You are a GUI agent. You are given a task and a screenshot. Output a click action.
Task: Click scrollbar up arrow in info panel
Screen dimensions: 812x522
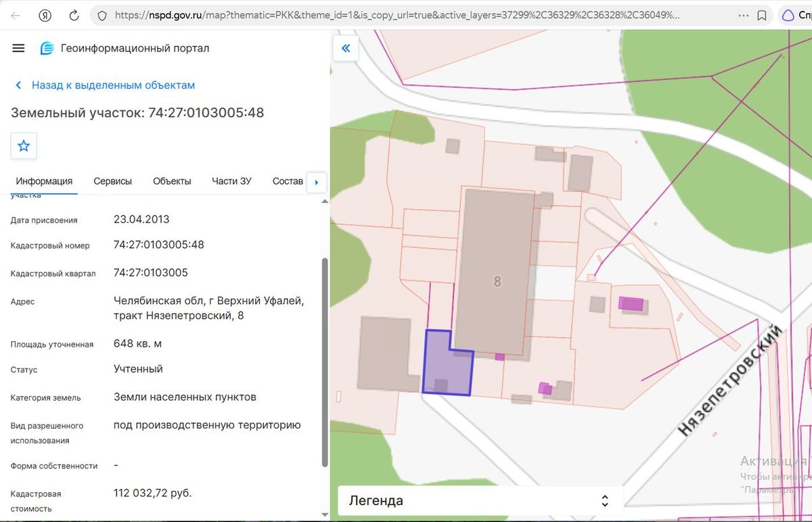[x=325, y=201]
